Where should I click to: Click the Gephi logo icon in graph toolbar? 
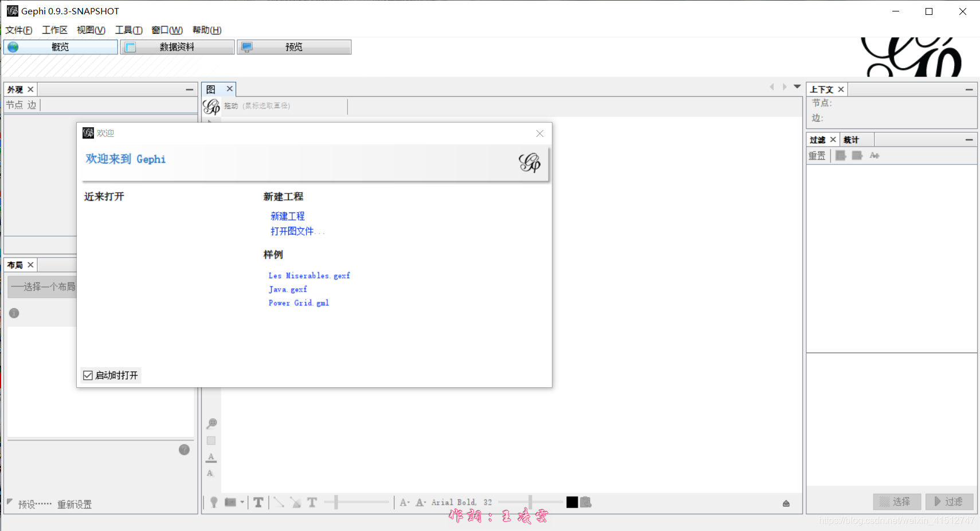tap(211, 106)
